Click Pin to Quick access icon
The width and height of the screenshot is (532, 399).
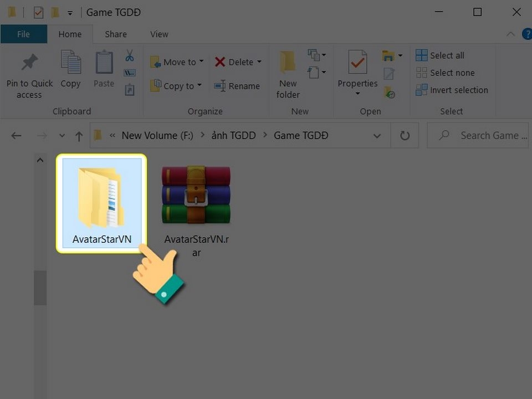pos(29,62)
